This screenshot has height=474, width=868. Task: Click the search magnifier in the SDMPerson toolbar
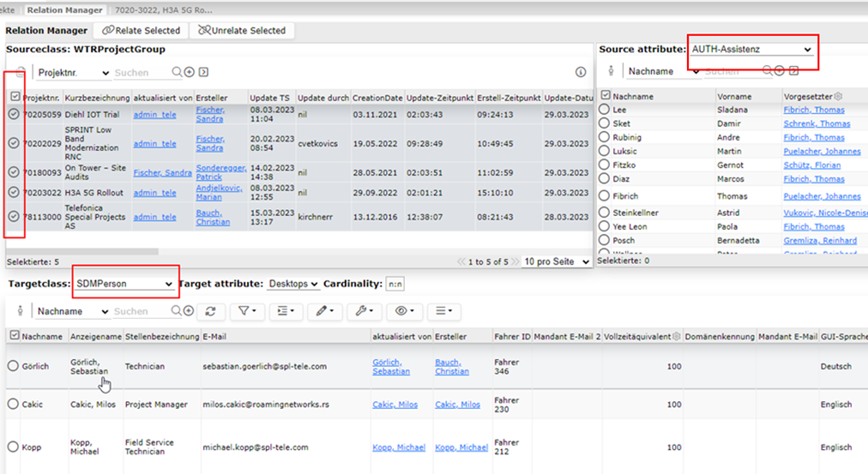click(176, 311)
